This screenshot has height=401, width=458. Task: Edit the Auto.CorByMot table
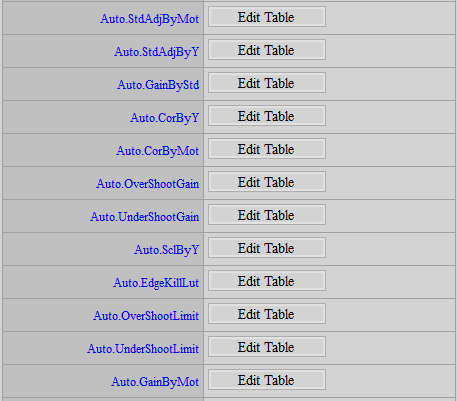(267, 149)
